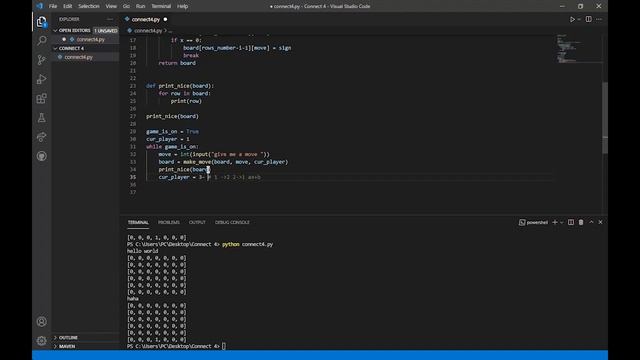Open the Selection menu
Viewport: 640px width, 360px height.
click(89, 6)
